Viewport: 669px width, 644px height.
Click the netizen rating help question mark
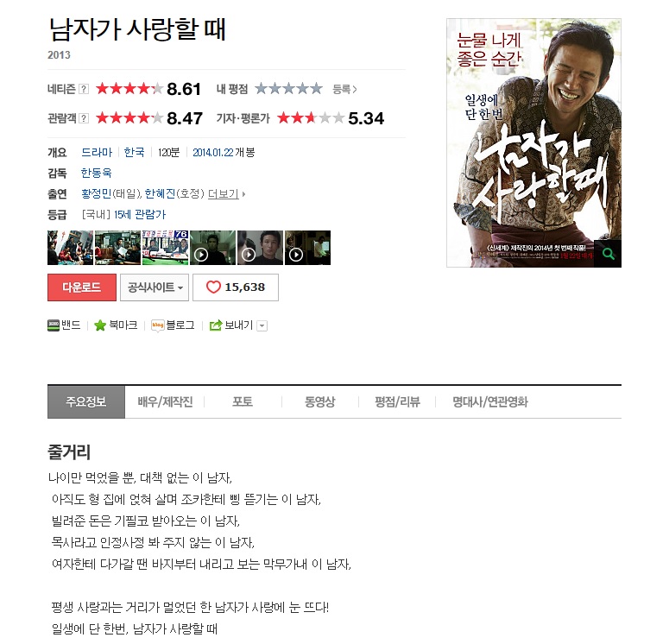[84, 89]
